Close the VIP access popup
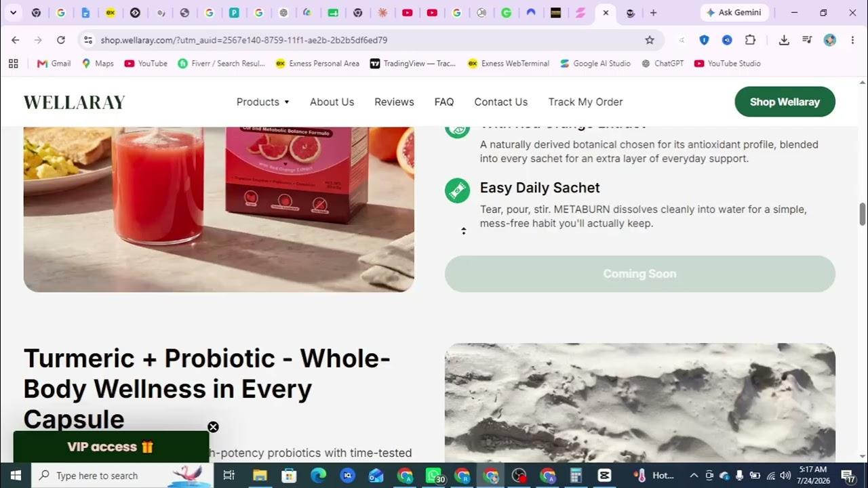868x488 pixels. tap(213, 427)
